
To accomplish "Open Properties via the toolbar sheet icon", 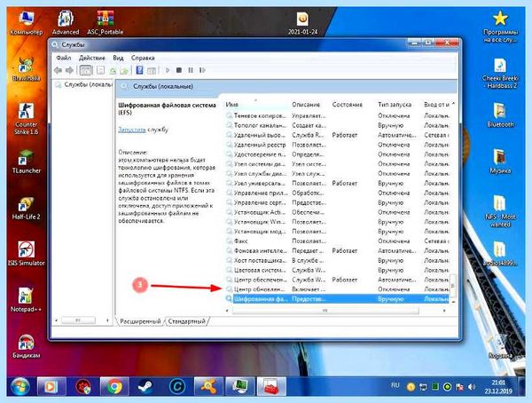I will [100, 70].
